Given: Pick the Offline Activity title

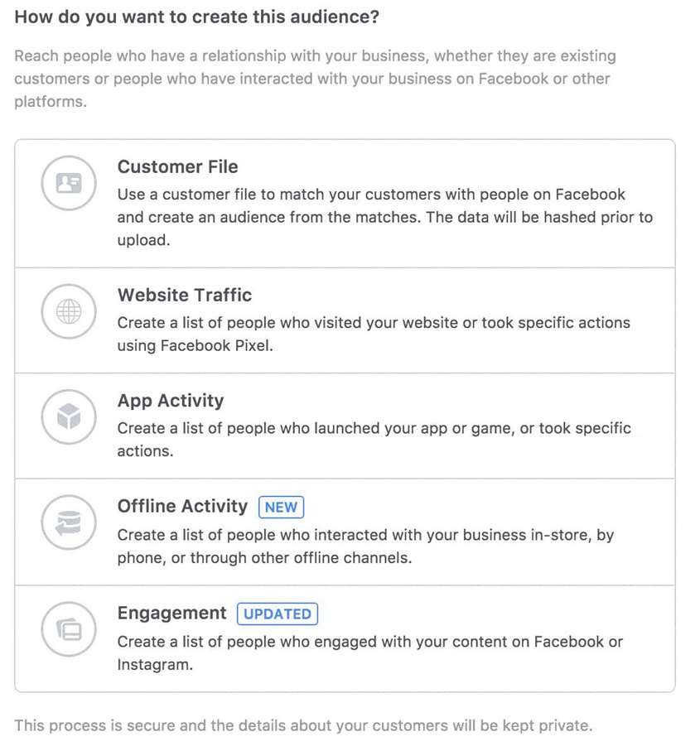Looking at the screenshot, I should click(182, 506).
